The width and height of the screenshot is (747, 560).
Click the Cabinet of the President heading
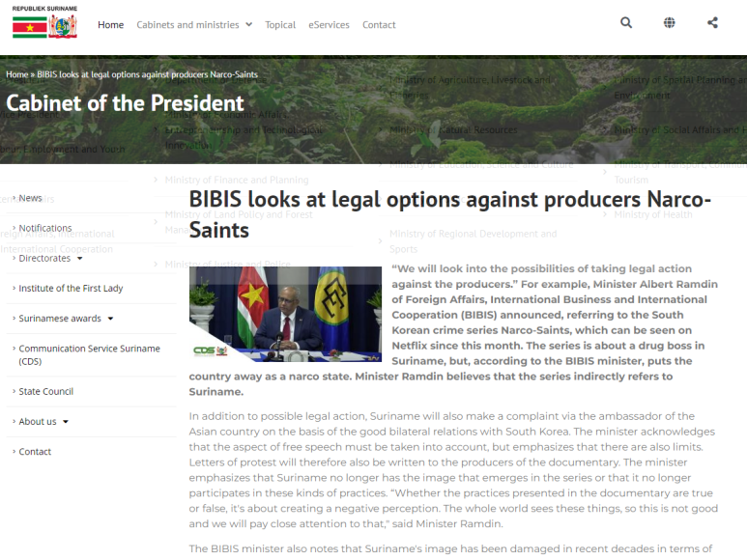pos(125,103)
